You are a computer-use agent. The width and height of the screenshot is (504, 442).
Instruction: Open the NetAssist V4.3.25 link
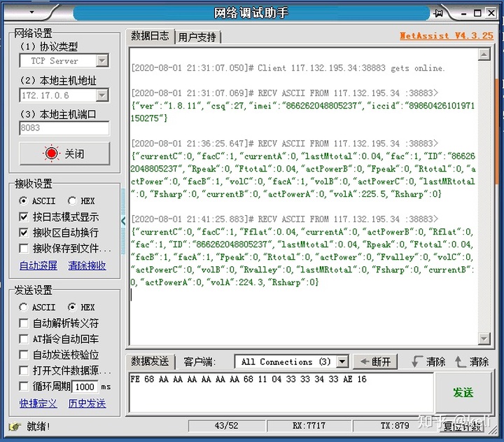(x=447, y=36)
